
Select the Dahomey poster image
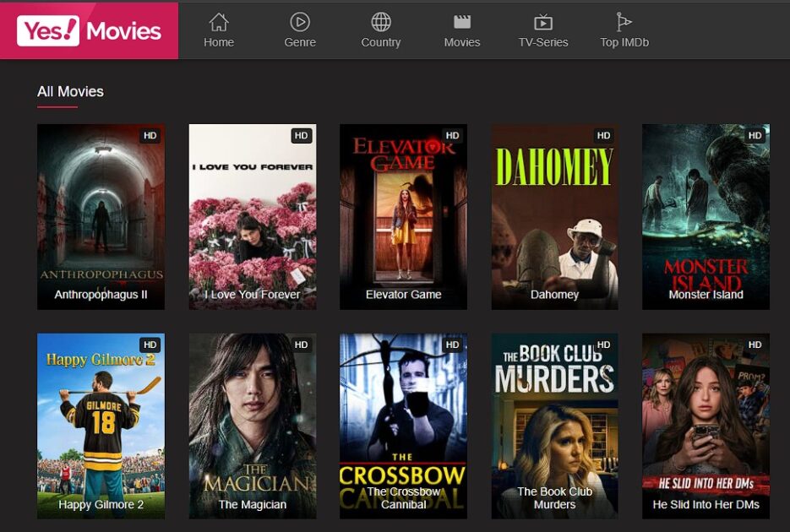(555, 216)
